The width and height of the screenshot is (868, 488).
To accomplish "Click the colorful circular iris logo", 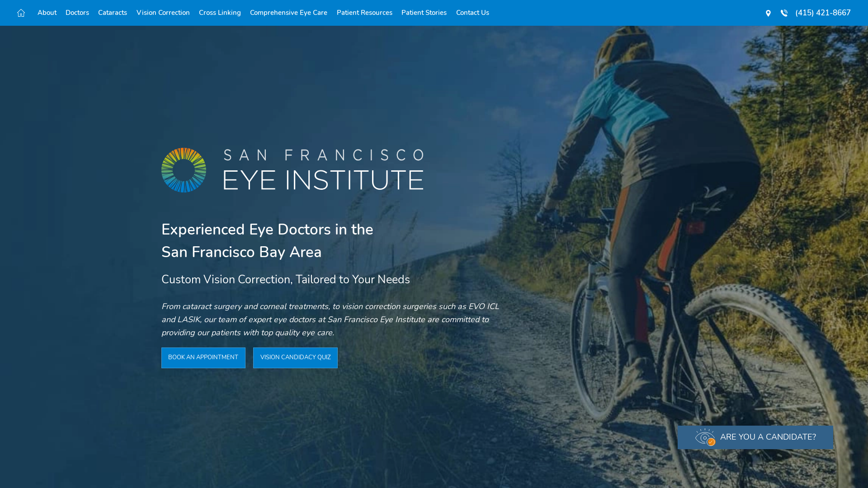I will point(184,170).
